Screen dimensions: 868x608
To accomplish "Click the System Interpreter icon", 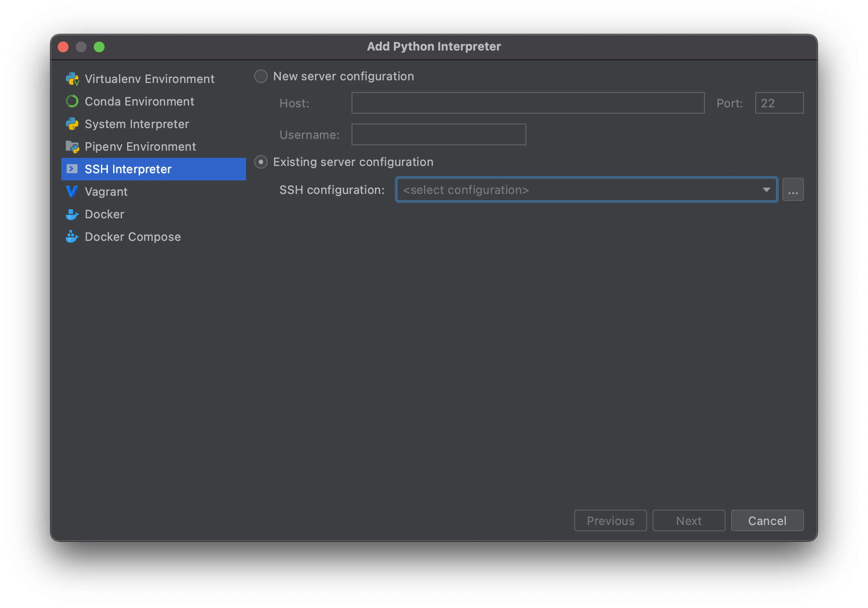I will [x=72, y=124].
